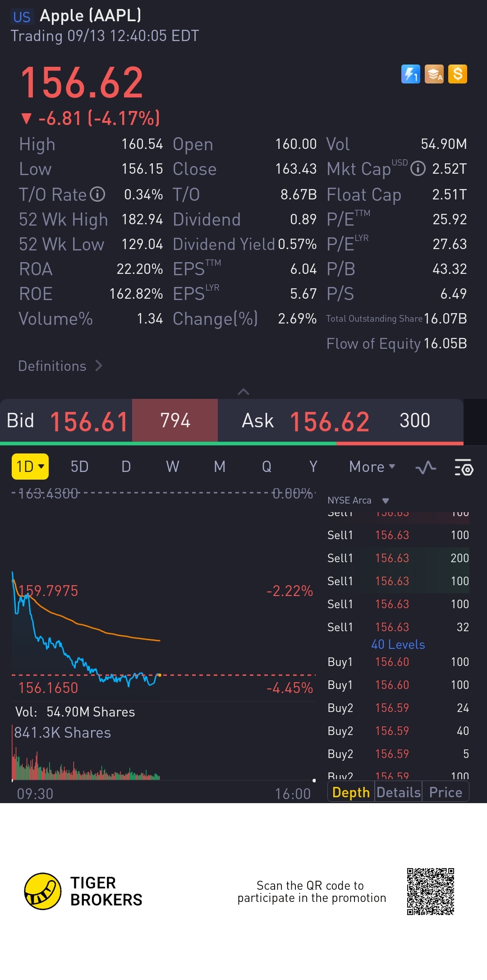This screenshot has height=980, width=487.
Task: Tap the yellow dollar sign icon
Action: pyautogui.click(x=457, y=74)
